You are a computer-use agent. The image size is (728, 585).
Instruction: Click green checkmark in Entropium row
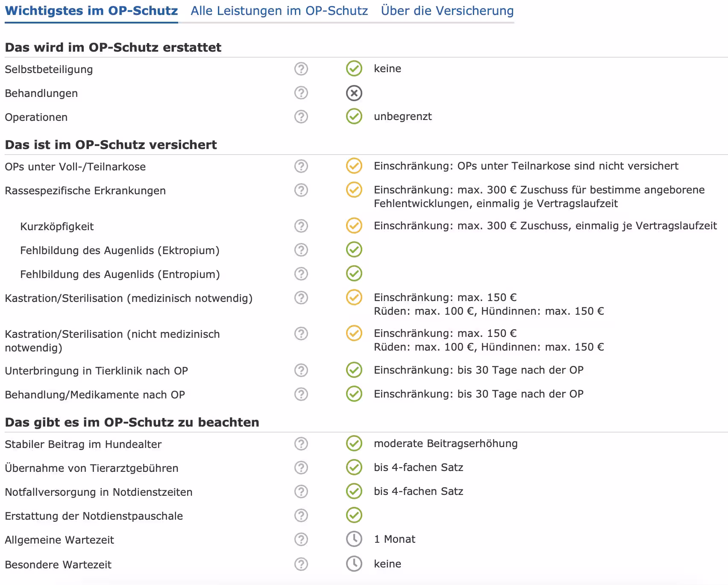pos(354,273)
